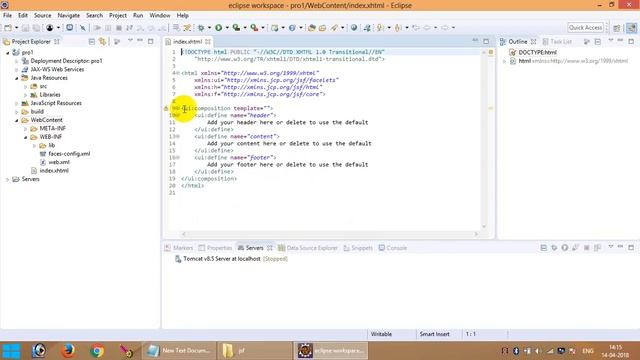640x360 pixels.
Task: Click the Search flashlight icon in toolbar
Action: pyautogui.click(x=334, y=28)
